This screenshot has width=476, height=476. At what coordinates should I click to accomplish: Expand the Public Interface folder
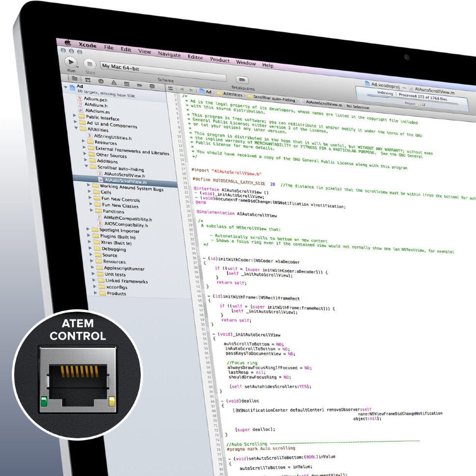75,116
